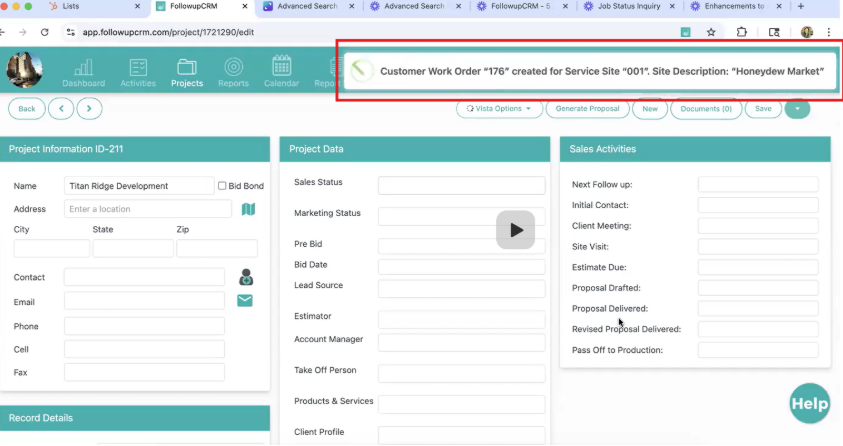Viewport: 843px width, 446px height.
Task: Switch to Enhancements browser tab
Action: 734,6
